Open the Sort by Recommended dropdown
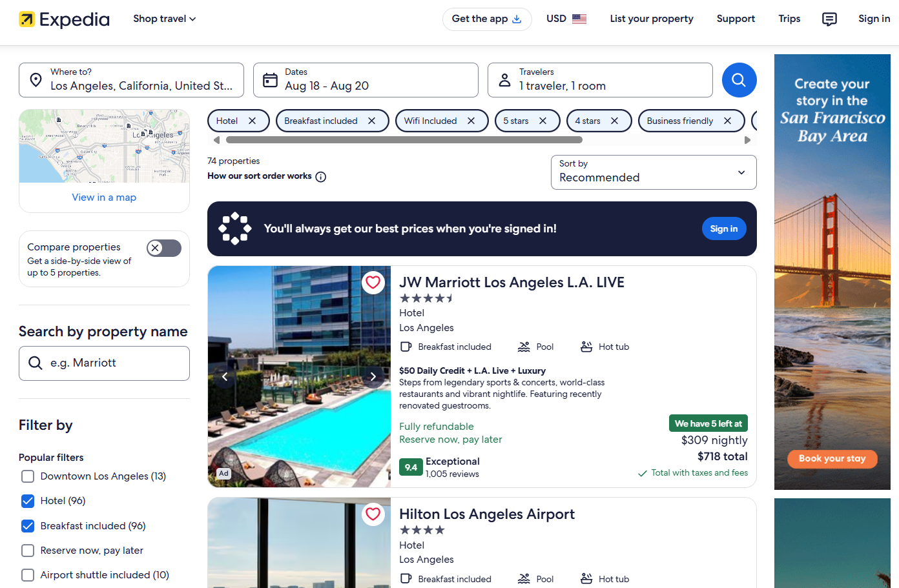This screenshot has height=588, width=899. coord(654,172)
